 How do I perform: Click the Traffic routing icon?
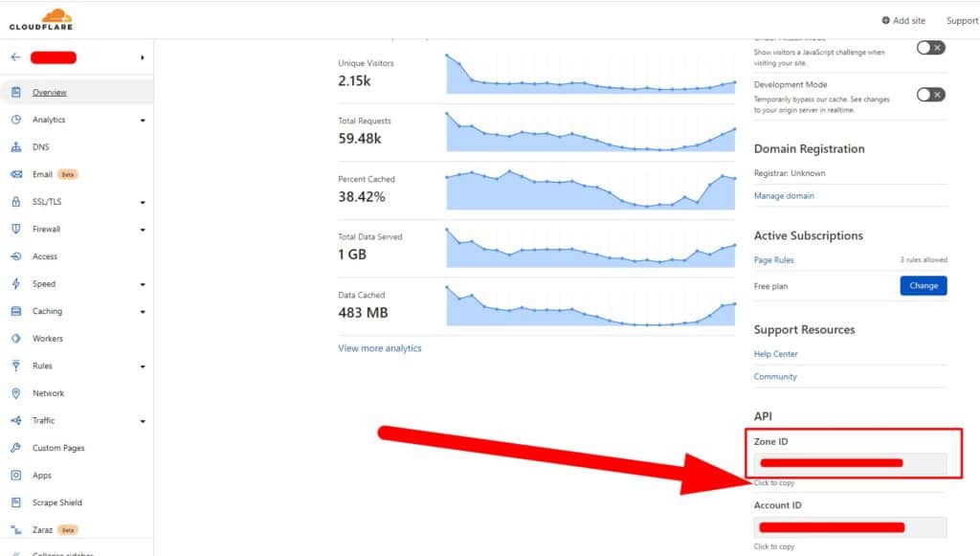coord(16,420)
